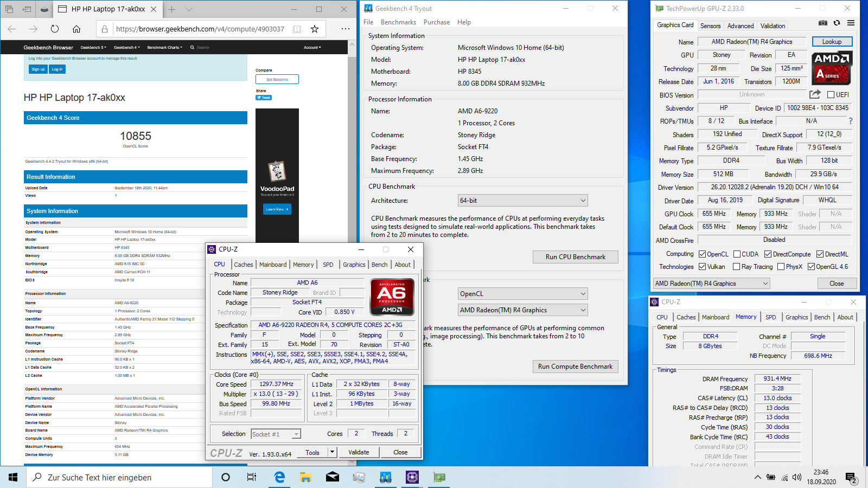This screenshot has height=488, width=868.
Task: Open Microsoft Edge from the taskbar
Action: click(279, 477)
